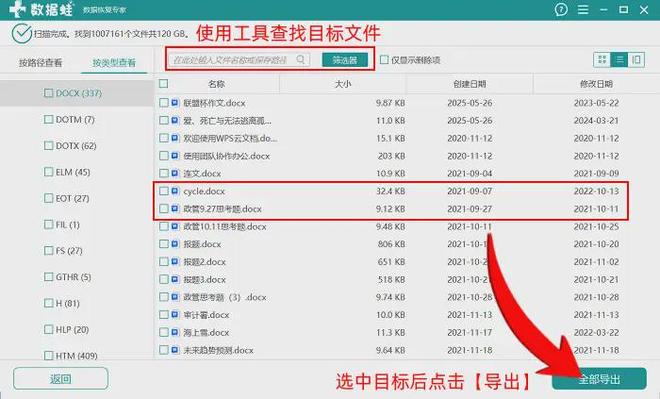Tick the GTHR (5) category checkbox
The height and width of the screenshot is (399, 660).
click(x=48, y=277)
